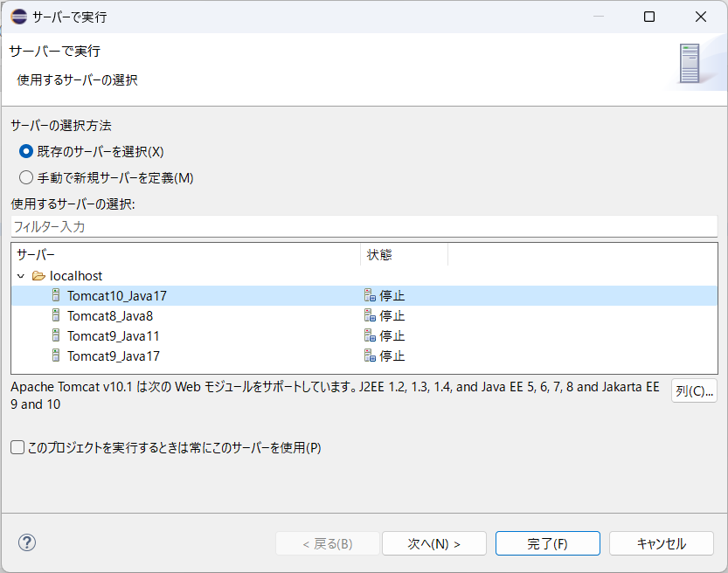Click stopped status icon for Tomcat9_Java17
This screenshot has height=573, width=728.
coord(370,356)
